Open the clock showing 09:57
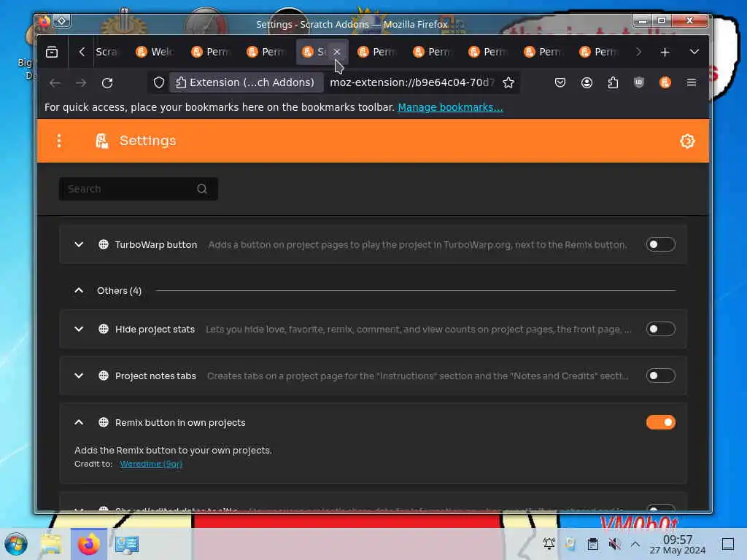This screenshot has width=747, height=560. tap(678, 545)
